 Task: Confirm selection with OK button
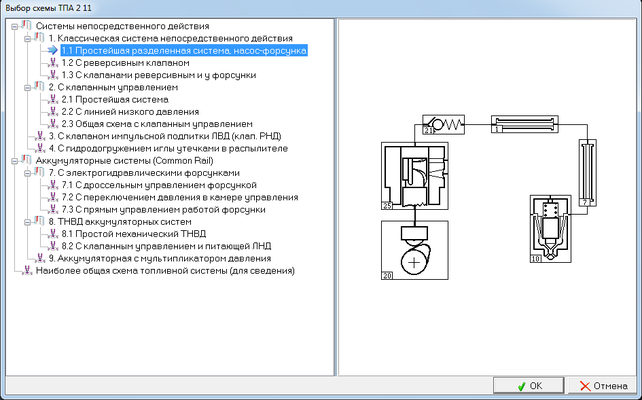(x=529, y=386)
